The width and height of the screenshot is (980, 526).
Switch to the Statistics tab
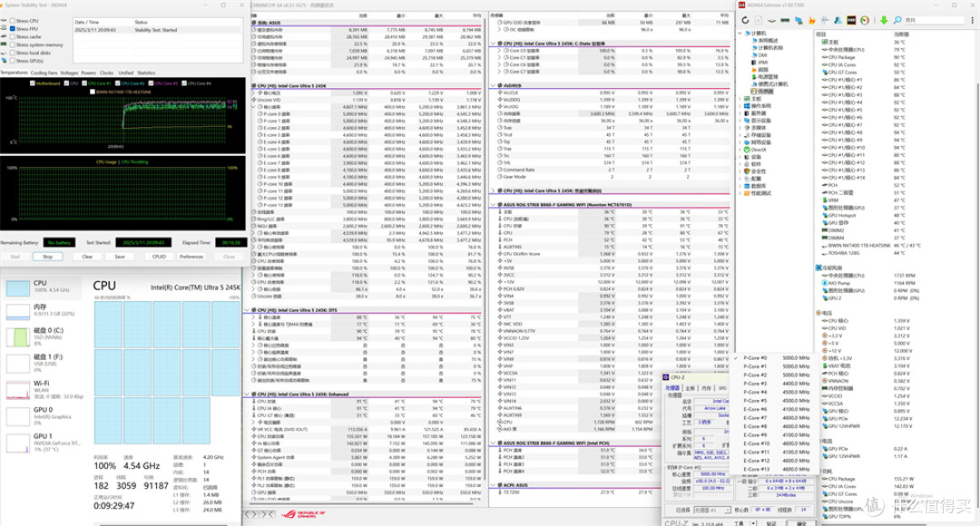(146, 73)
